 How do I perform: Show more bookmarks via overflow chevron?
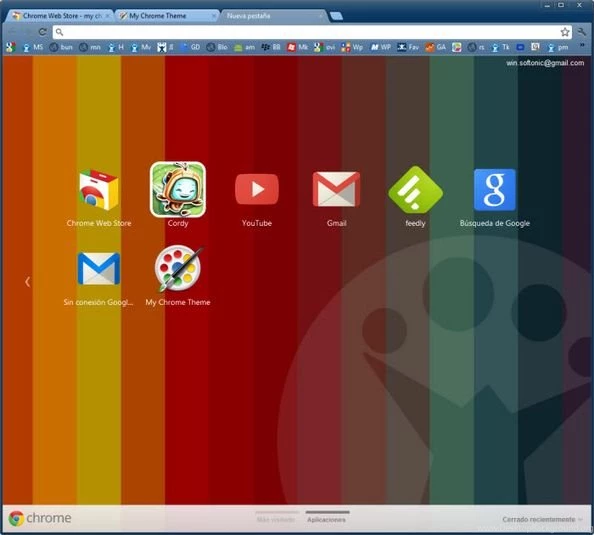582,46
